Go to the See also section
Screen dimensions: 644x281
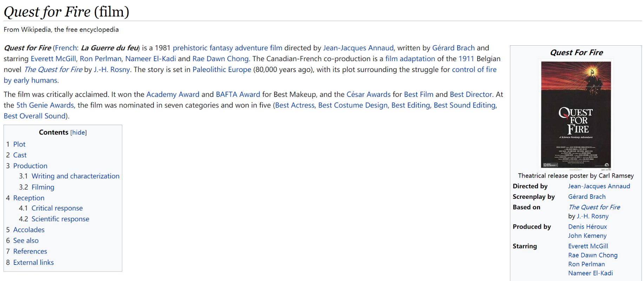pos(26,241)
